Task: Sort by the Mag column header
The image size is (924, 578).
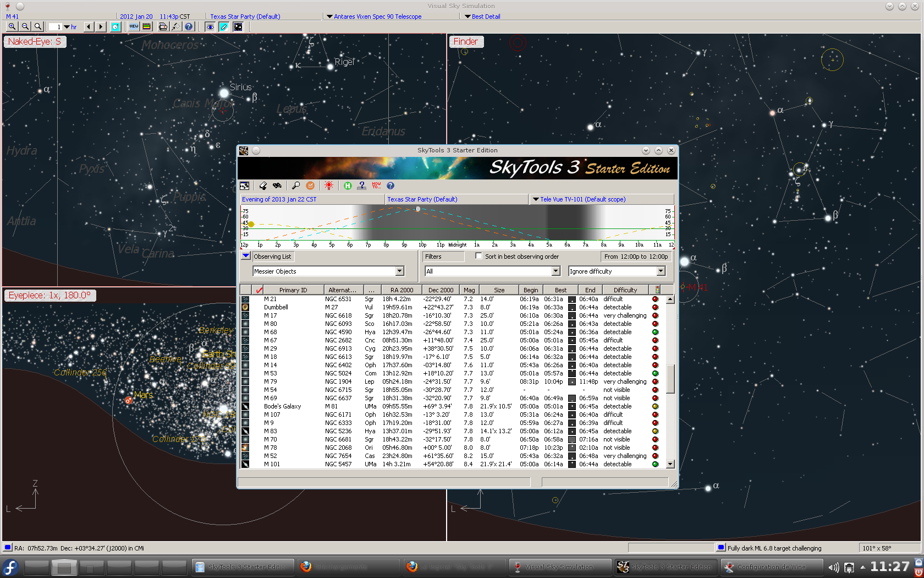Action: (469, 290)
